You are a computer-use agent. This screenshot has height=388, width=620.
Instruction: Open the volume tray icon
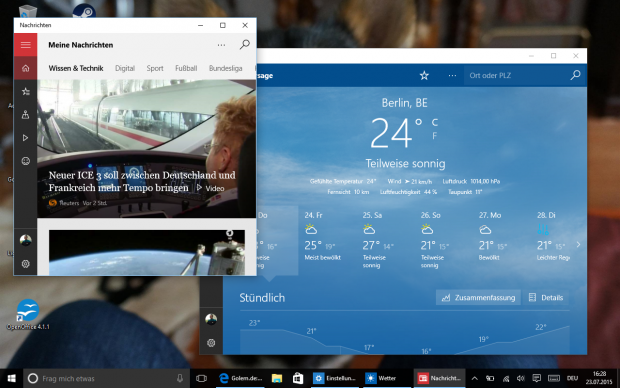(x=521, y=379)
